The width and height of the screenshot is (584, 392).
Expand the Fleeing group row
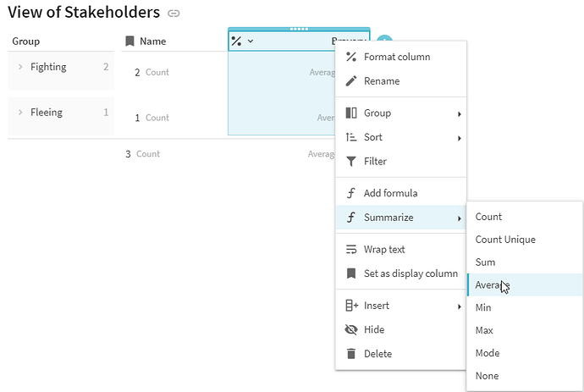tap(20, 113)
